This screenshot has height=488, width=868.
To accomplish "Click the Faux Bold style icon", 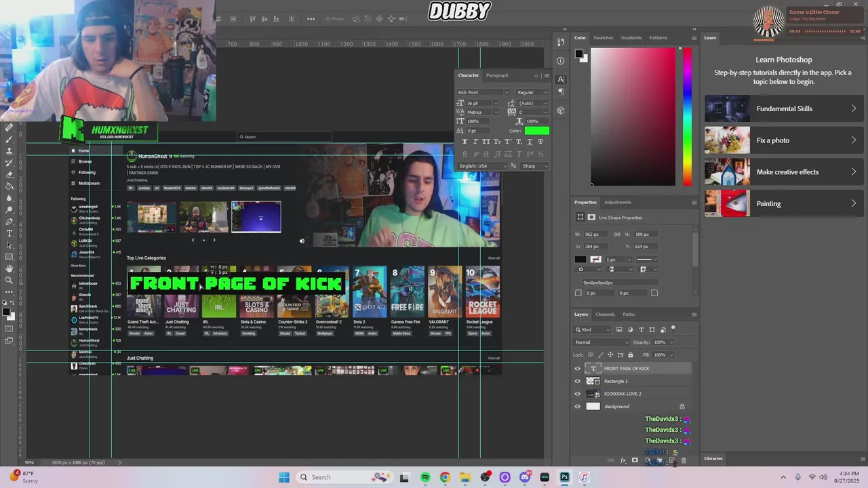I will coord(465,142).
